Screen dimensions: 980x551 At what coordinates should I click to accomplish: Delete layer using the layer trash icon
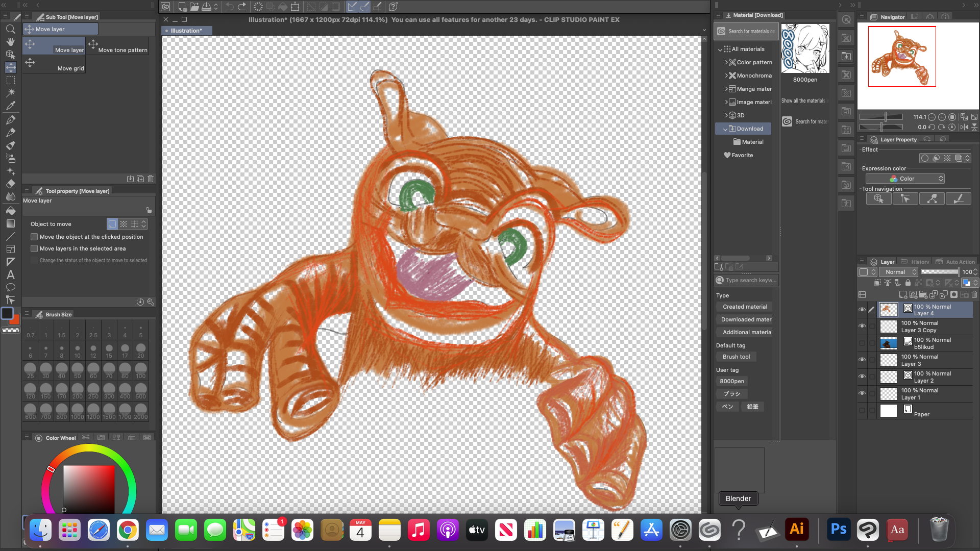point(974,294)
